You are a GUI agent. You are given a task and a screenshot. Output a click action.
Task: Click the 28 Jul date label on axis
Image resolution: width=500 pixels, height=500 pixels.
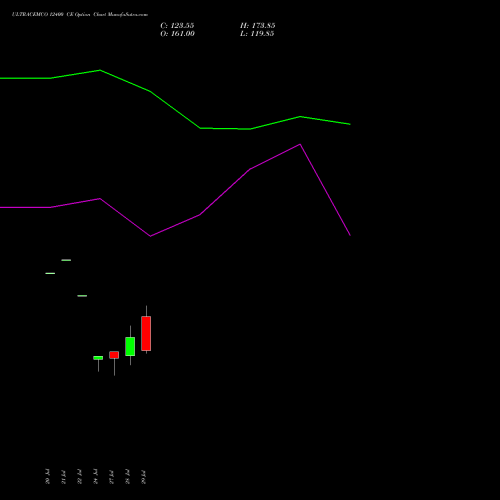click(128, 477)
